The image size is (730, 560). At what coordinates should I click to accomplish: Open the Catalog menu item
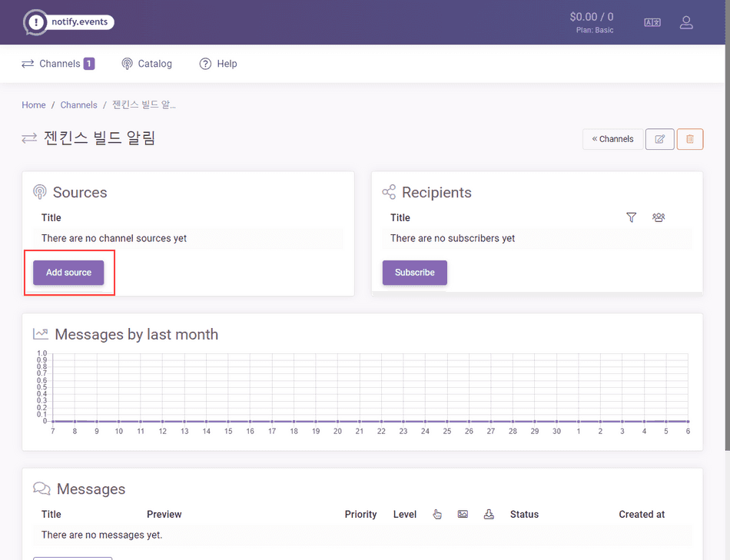[x=147, y=64]
